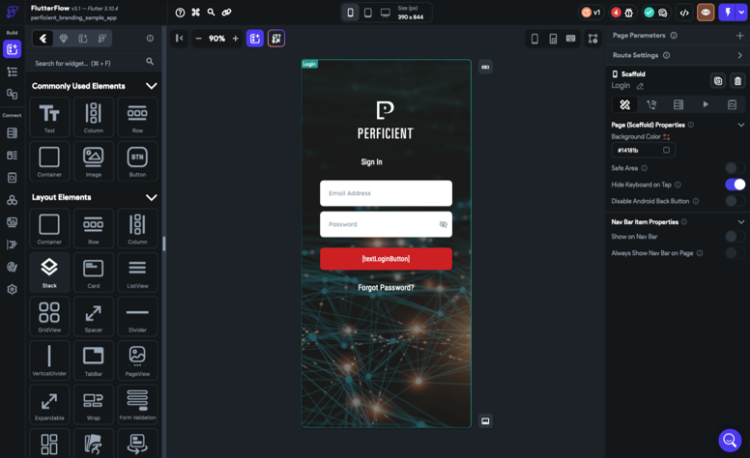
Task: Click the Developer Menu code icon
Action: click(684, 13)
